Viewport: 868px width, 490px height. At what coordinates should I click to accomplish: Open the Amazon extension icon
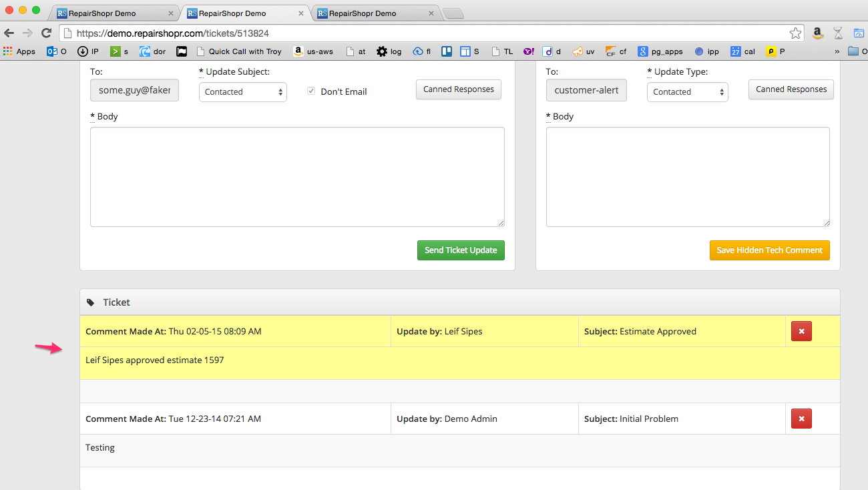click(817, 33)
